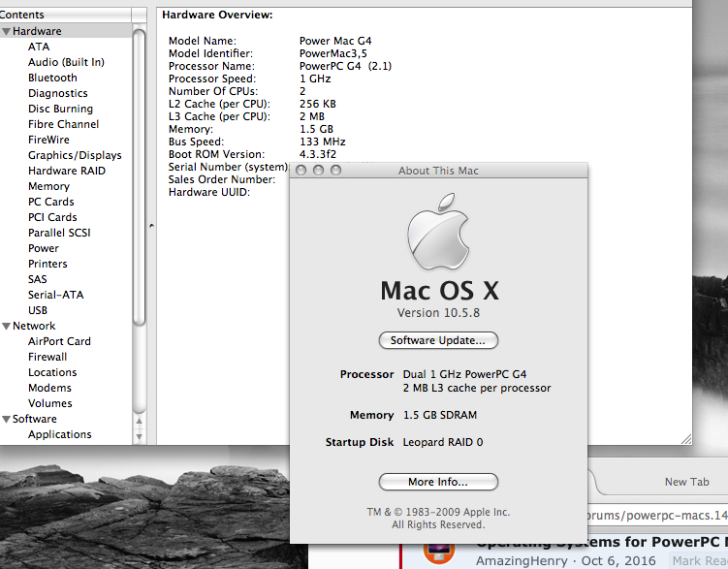The height and width of the screenshot is (569, 728).
Task: Select PC Cards entry
Action: tap(51, 202)
